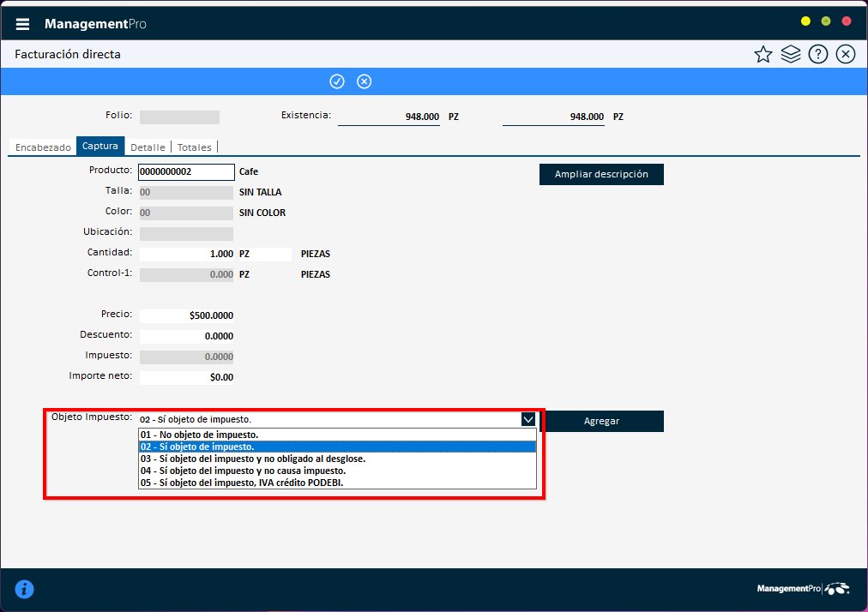Click the yellow status dot in title bar
The image size is (868, 612).
(805, 20)
